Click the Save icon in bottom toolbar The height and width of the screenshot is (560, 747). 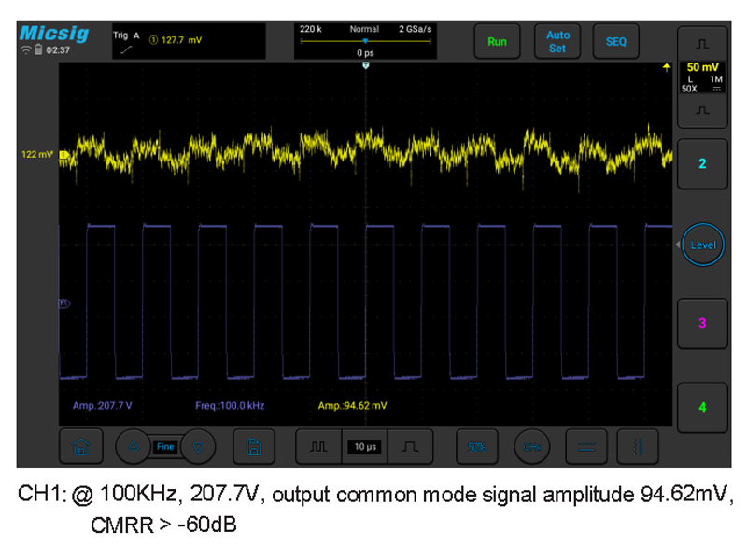(253, 447)
